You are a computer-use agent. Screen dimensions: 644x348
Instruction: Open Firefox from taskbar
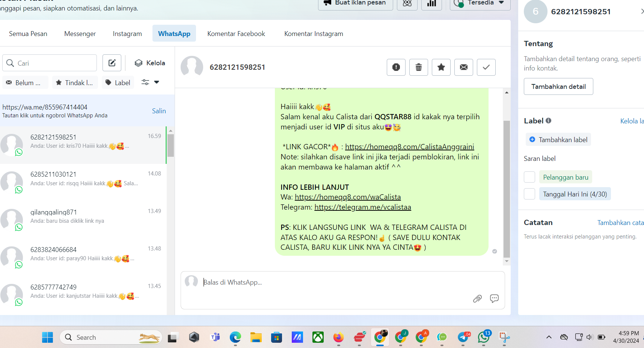[338, 337]
